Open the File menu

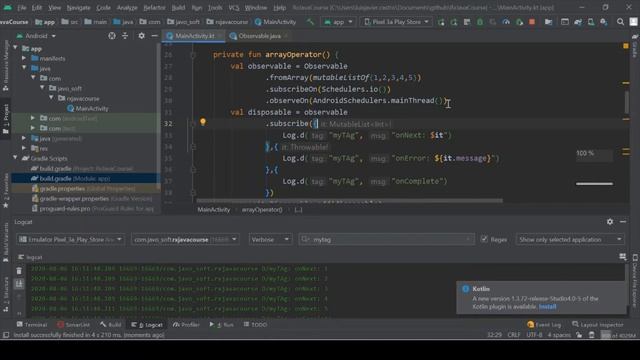pos(21,8)
